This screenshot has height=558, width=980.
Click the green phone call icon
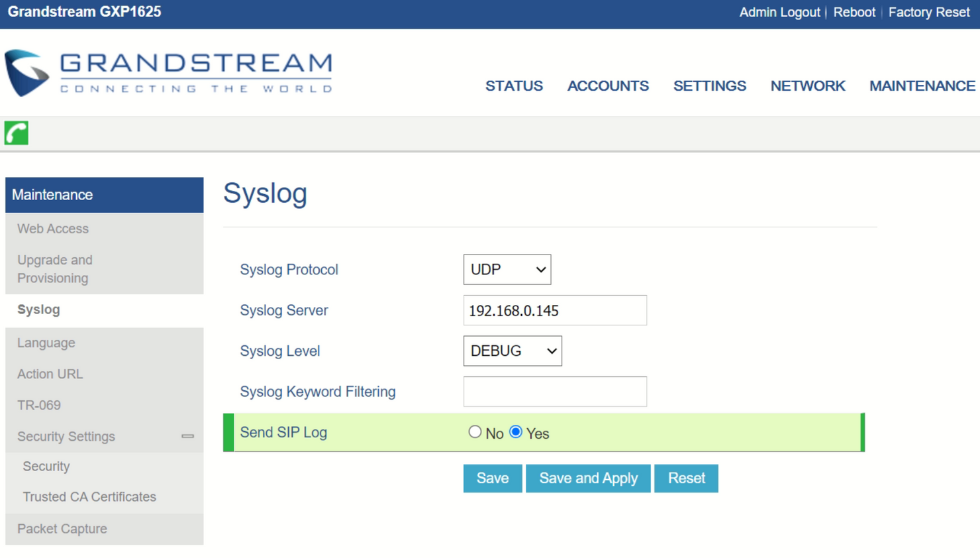(17, 133)
